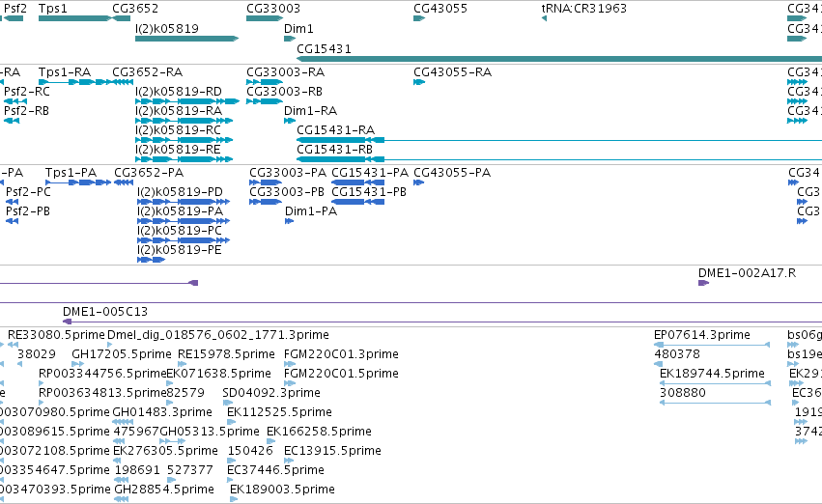Viewport: 822px width, 504px height.
Task: Click the CG3652 gene label
Action: click(x=135, y=9)
